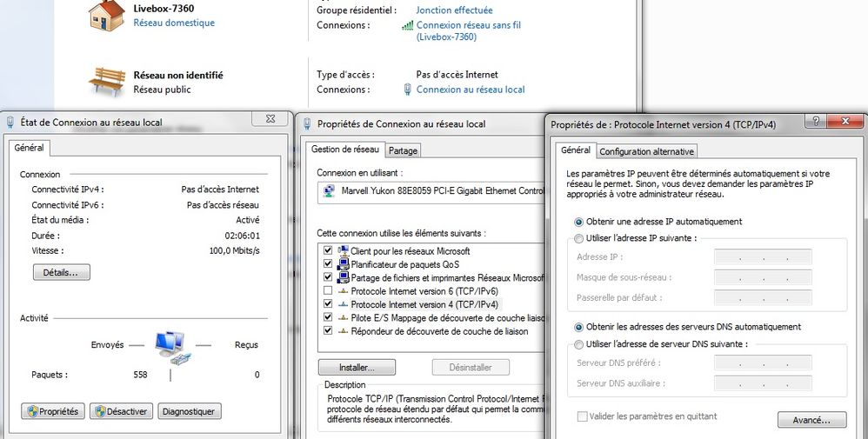Enable Protocole Internet version 6 (TCP/IPv6) checkbox
The height and width of the screenshot is (439, 868).
click(328, 291)
